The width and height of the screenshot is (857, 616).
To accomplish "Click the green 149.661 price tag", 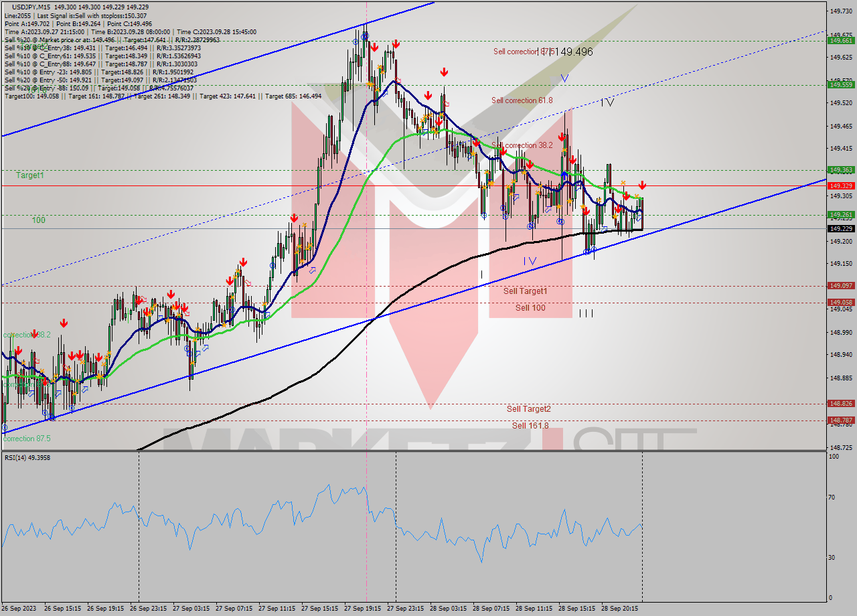I will point(841,41).
